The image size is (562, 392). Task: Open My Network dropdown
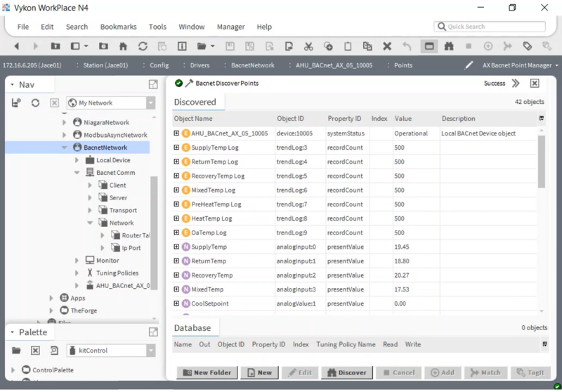pos(151,103)
